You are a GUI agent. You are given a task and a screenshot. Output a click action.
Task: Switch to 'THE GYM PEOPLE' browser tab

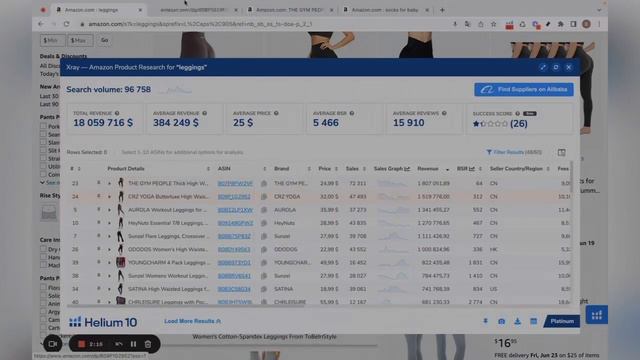[x=291, y=10]
